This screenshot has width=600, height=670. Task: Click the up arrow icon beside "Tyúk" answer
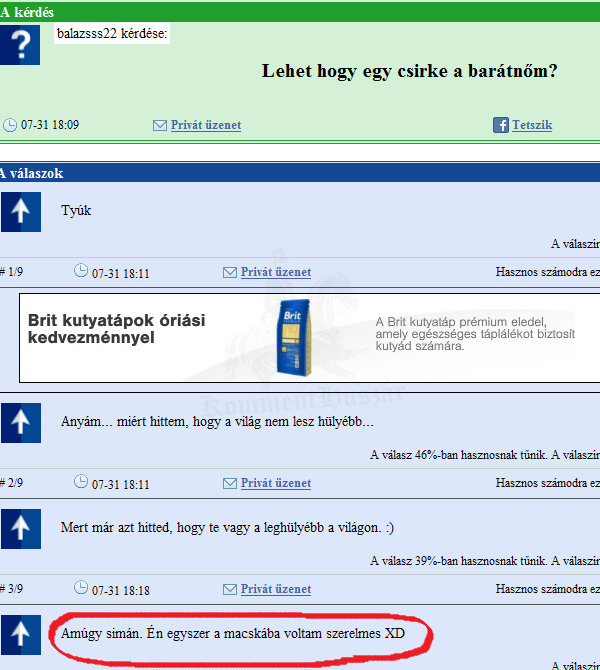[x=20, y=212]
